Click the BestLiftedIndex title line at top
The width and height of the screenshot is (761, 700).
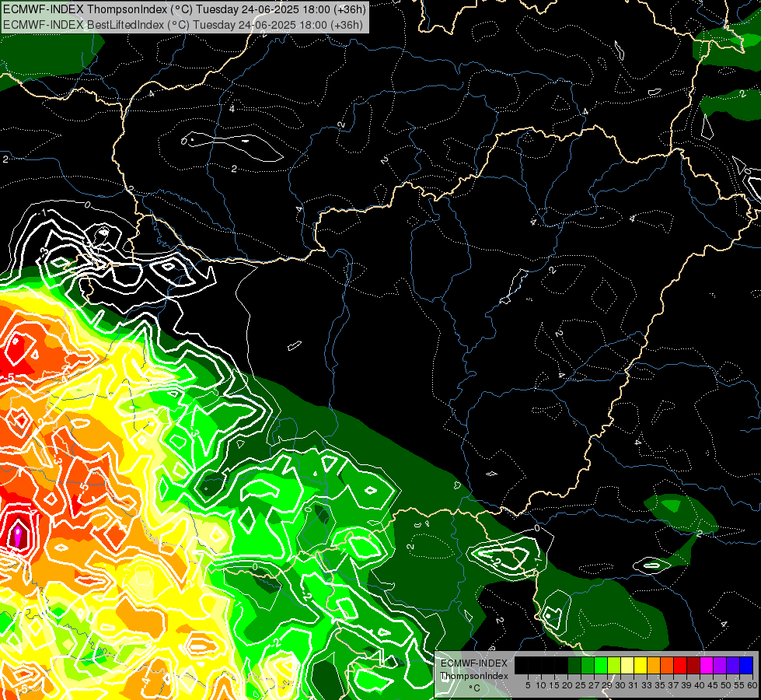[x=183, y=24]
